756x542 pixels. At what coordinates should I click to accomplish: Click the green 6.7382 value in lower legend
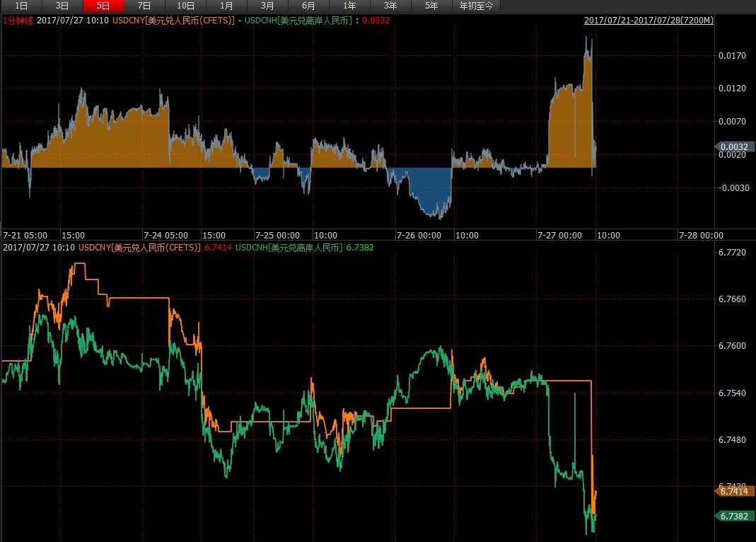point(360,248)
